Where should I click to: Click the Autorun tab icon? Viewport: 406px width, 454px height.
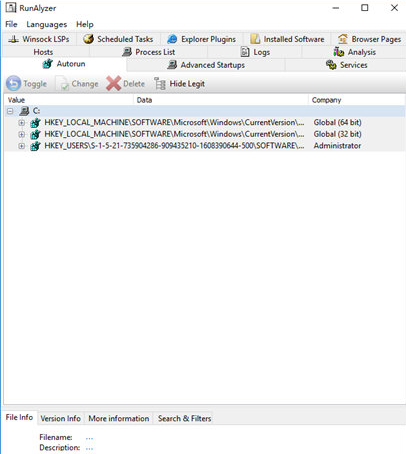coord(48,64)
